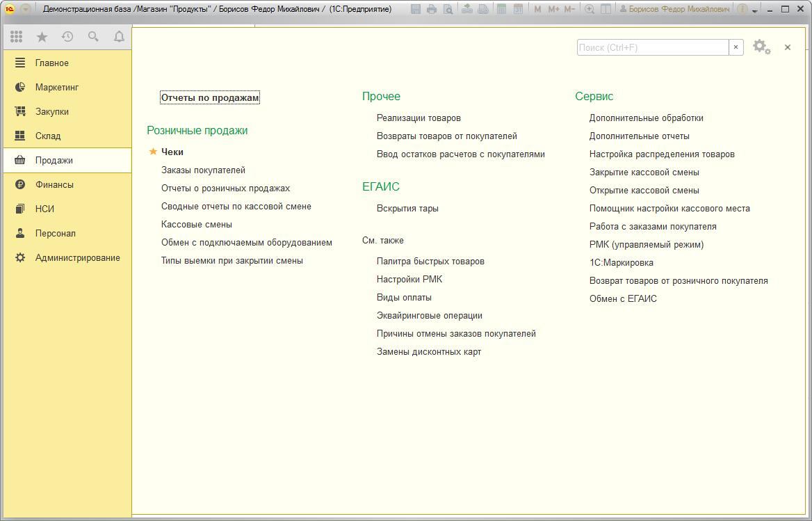
Task: Go to the Закупки section
Action: click(67, 111)
